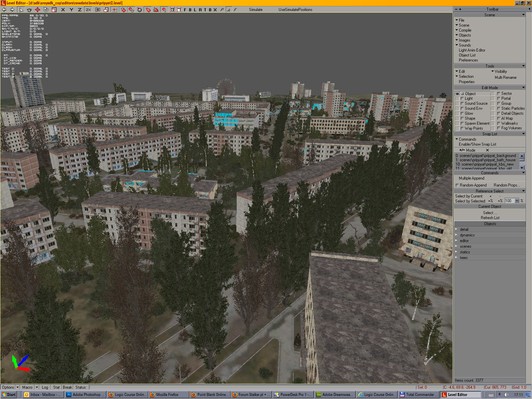Enable the AI Map edit mode
532x399 pixels.
point(499,118)
